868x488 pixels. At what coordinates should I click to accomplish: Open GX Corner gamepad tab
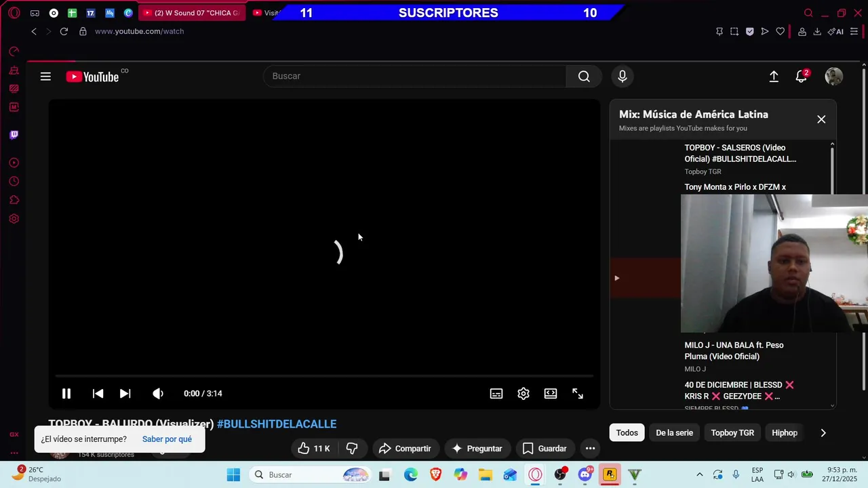tap(35, 13)
